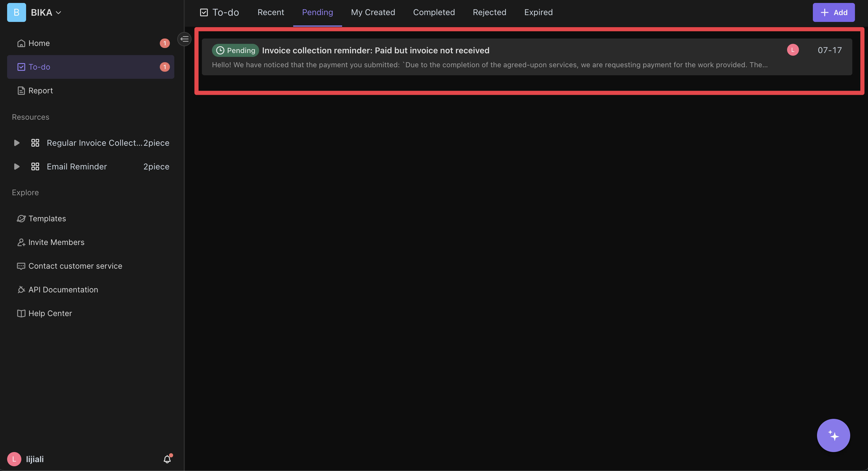Click the panel collapse toggle icon
868x471 pixels.
[185, 39]
